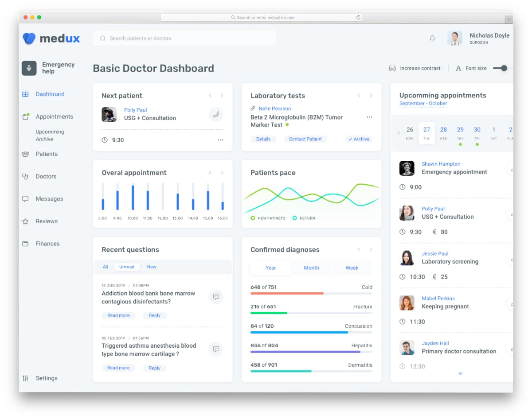Open the Settings sliders icon
This screenshot has height=419, width=532.
coord(26,378)
